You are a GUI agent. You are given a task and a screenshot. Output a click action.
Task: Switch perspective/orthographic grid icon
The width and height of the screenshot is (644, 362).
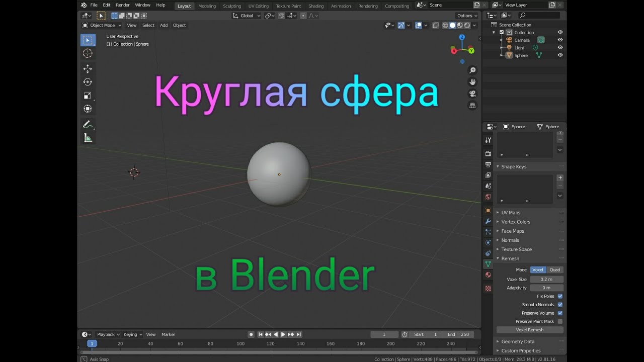pyautogui.click(x=472, y=105)
